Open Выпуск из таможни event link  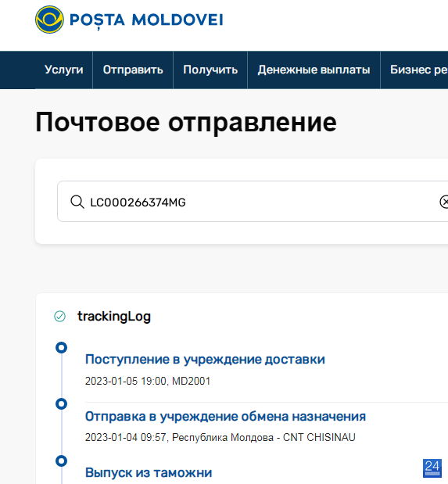point(149,472)
